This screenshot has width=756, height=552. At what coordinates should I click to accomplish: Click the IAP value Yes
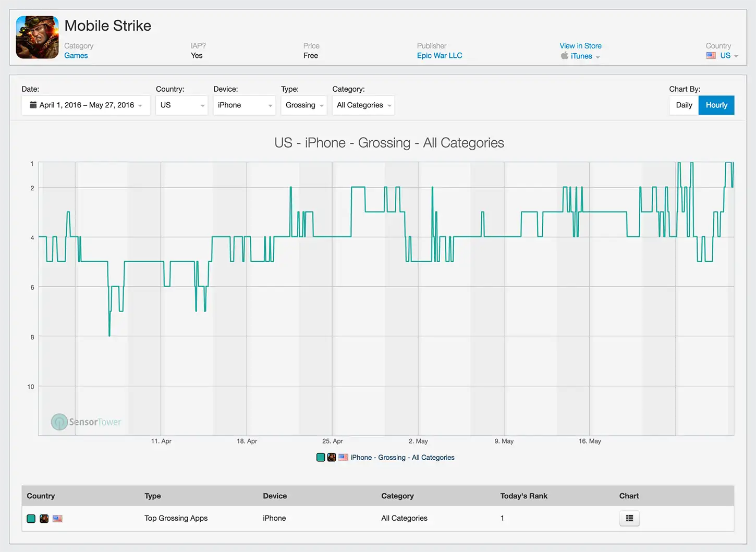tap(197, 56)
